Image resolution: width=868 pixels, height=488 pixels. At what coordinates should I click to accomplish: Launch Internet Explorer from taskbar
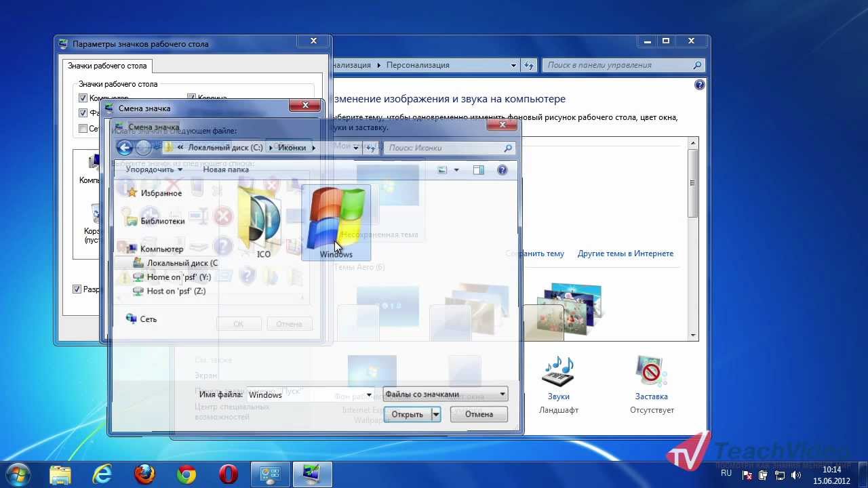(102, 474)
